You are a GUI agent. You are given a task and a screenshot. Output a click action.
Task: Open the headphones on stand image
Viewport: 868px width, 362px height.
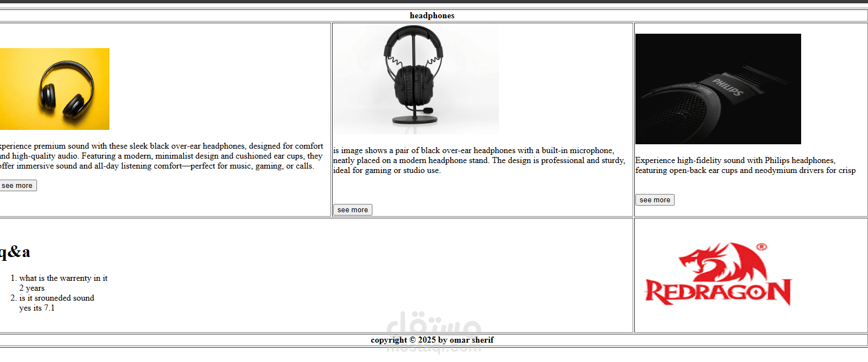click(416, 79)
